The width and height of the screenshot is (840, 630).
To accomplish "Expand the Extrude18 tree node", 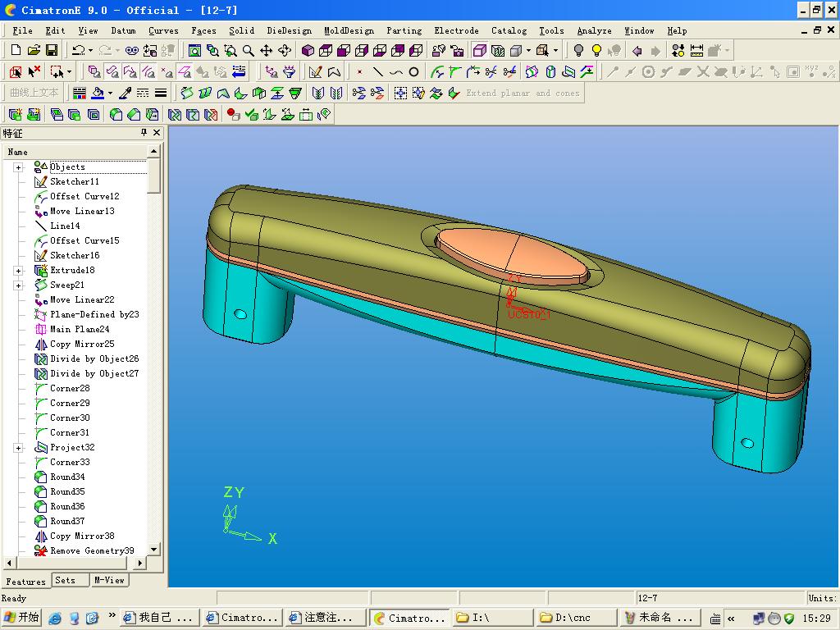I will [x=19, y=271].
